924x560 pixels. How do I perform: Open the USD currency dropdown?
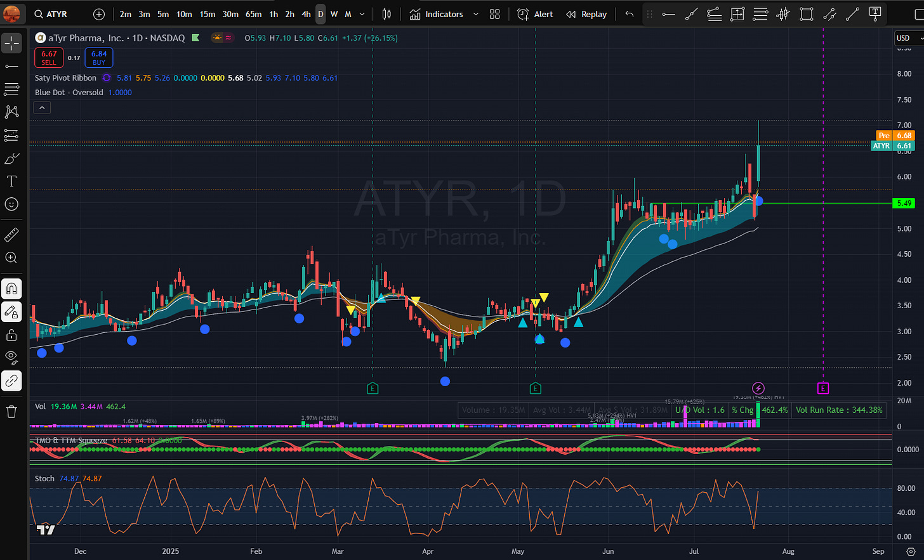(x=908, y=38)
